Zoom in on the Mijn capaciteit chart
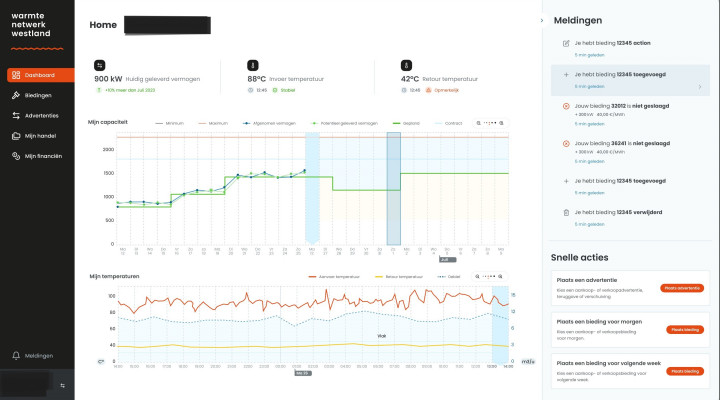Image resolution: width=720 pixels, height=400 pixels. tap(501, 123)
